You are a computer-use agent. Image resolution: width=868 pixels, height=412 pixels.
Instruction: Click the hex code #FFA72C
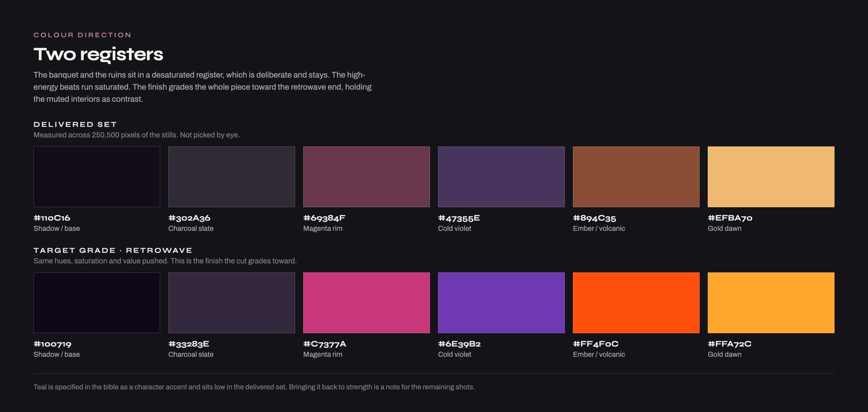[x=730, y=344]
